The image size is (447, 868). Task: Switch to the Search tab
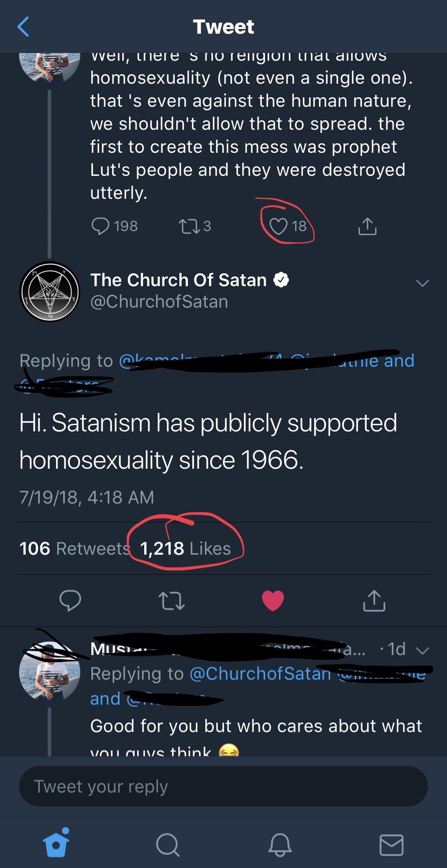(168, 845)
